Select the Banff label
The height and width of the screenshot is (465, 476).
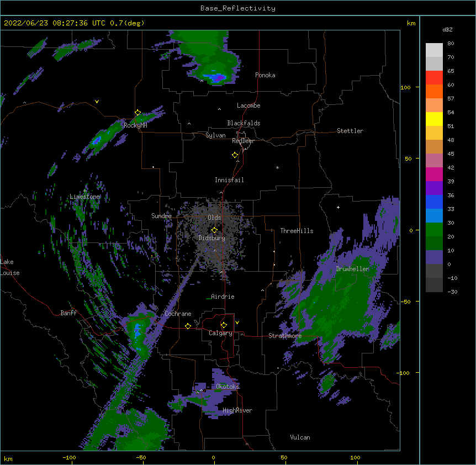[68, 313]
